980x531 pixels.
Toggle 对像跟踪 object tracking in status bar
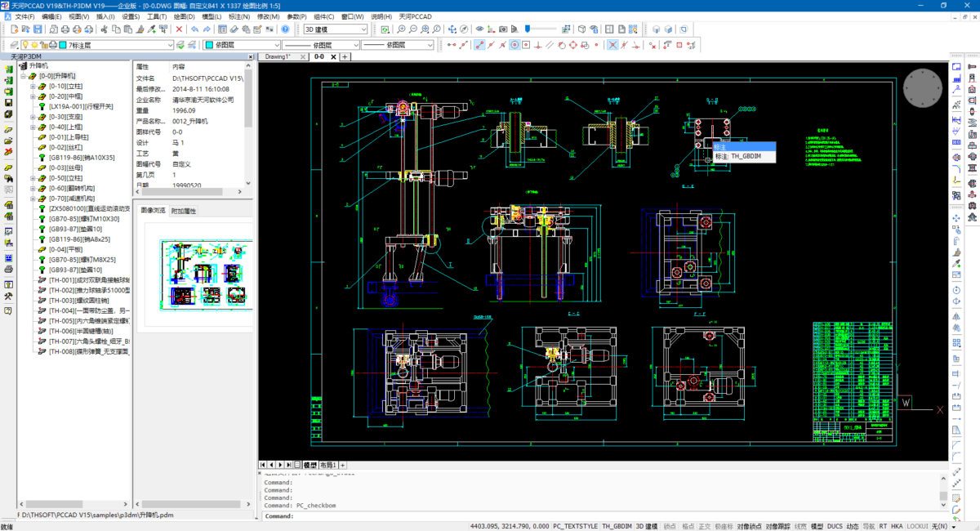click(777, 526)
